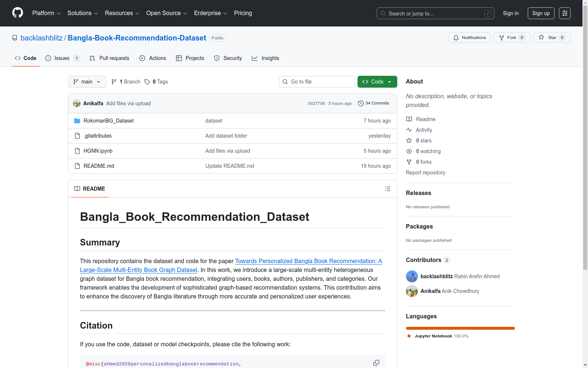Click the forks icon in About
Image resolution: width=588 pixels, height=368 pixels.
click(409, 162)
